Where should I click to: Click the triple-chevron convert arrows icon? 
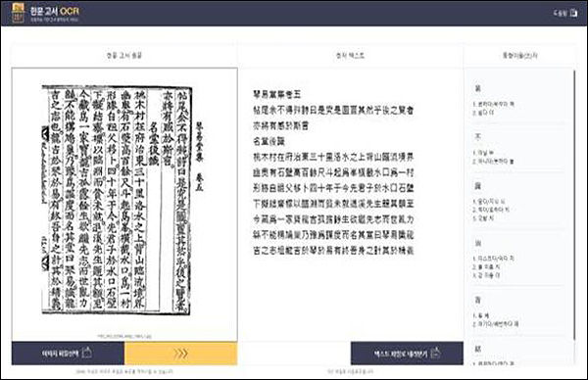(x=180, y=353)
